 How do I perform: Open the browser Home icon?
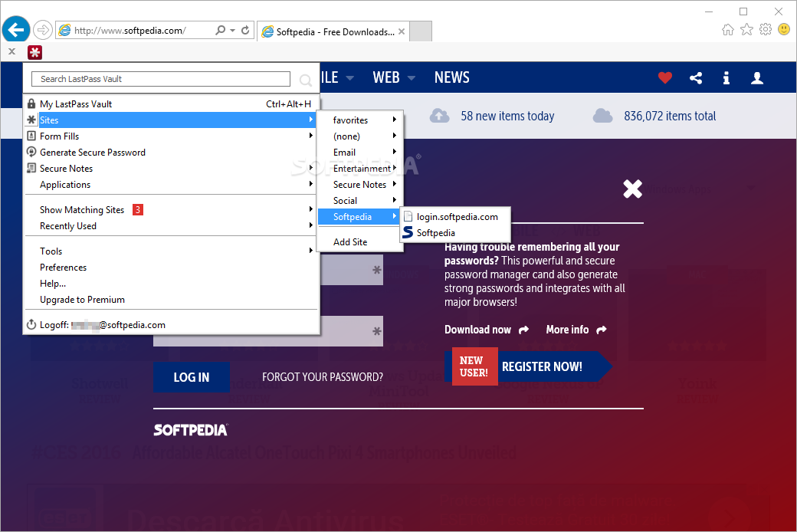(x=728, y=29)
